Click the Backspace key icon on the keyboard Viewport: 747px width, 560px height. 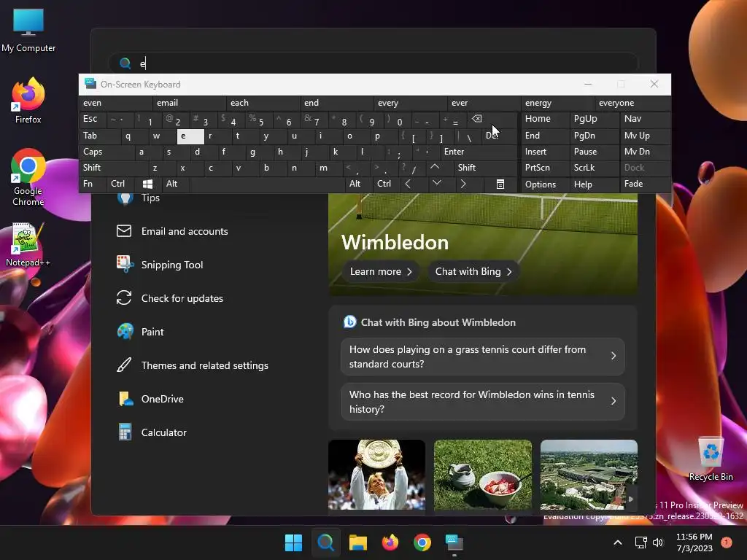(x=477, y=119)
